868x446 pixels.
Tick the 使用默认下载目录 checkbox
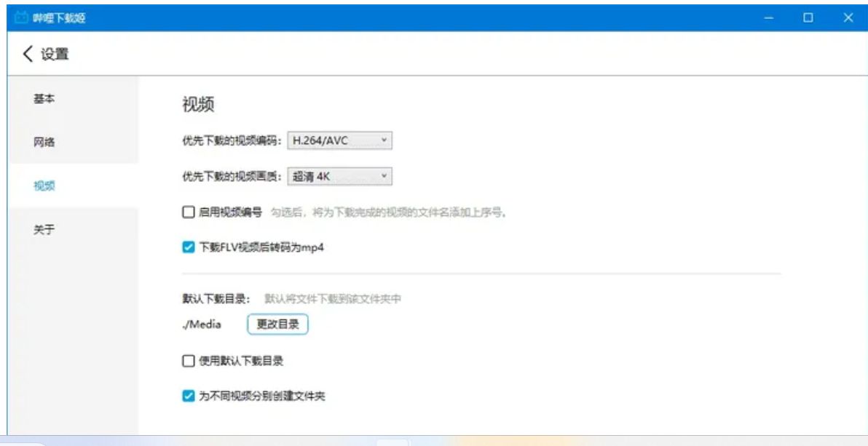point(188,362)
